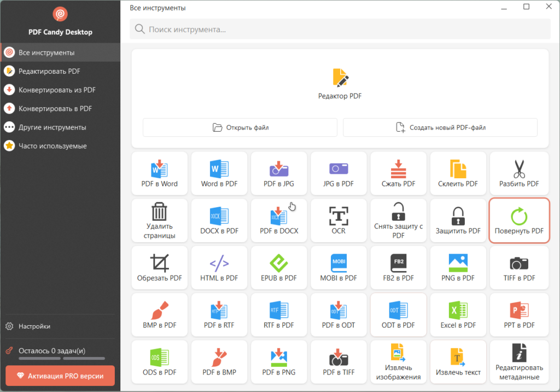Click Создать новый PDF-файл button
This screenshot has height=392, width=560.
(440, 127)
